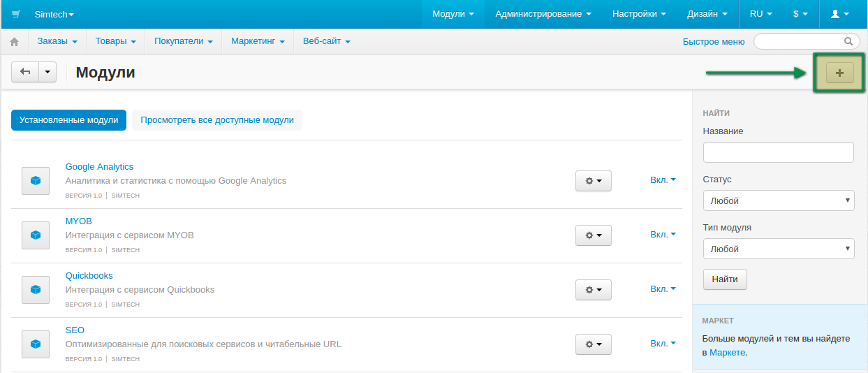Click the SEO module cube icon

click(x=36, y=344)
